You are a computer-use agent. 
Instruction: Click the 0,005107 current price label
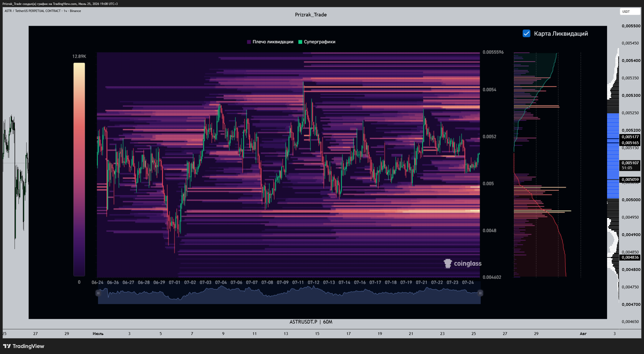point(630,165)
